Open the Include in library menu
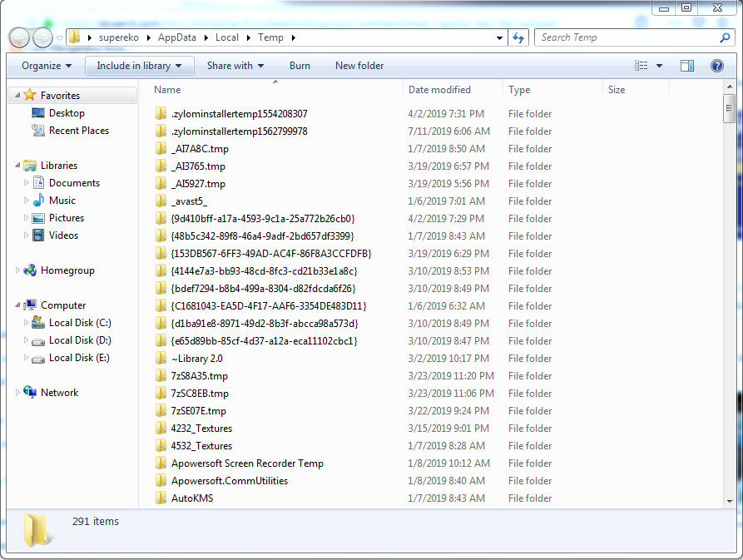The height and width of the screenshot is (560, 743). click(x=139, y=65)
